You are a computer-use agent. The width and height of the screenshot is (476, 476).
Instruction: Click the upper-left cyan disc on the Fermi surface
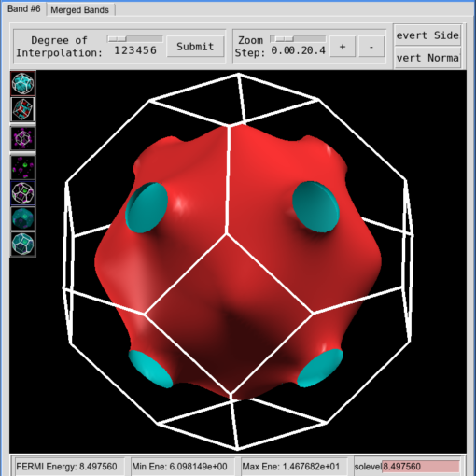coord(147,207)
